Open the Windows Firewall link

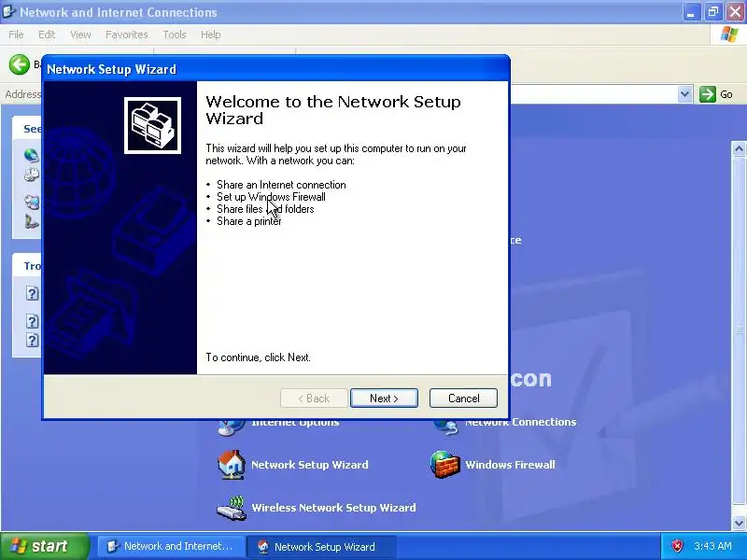pos(510,465)
